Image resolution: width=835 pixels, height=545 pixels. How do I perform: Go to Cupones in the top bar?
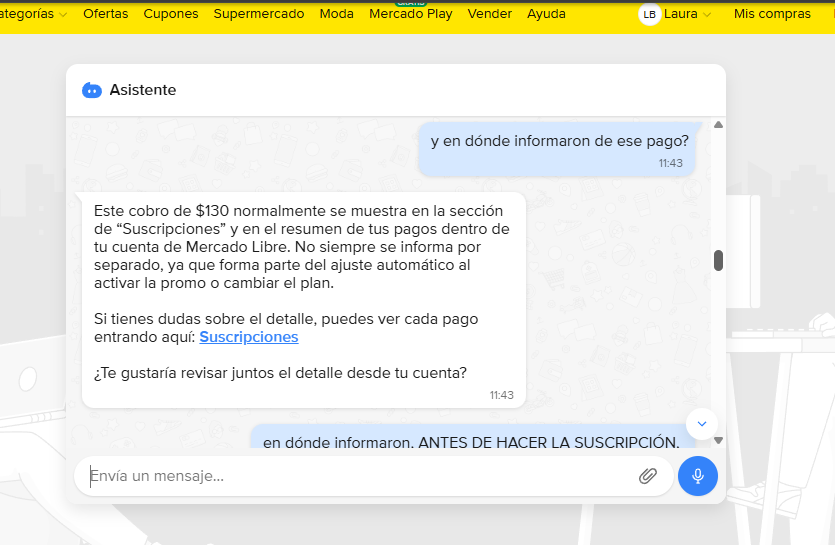(171, 14)
